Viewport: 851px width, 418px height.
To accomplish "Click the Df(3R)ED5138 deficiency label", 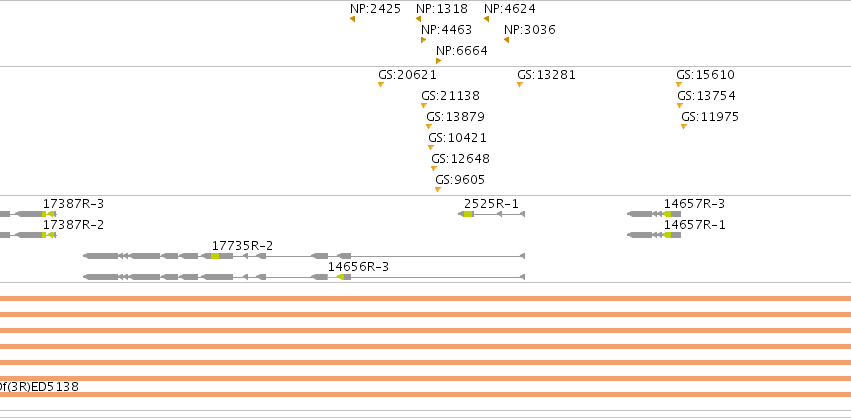I will [39, 387].
